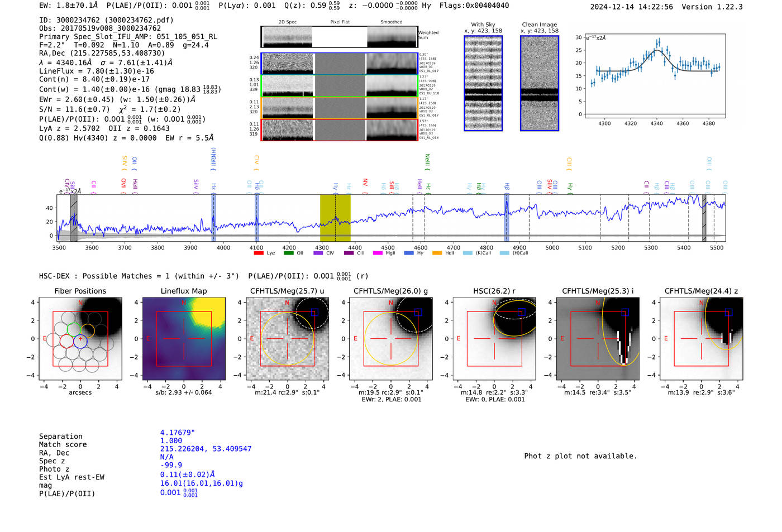Viewport: 782px width, 532px height.
Task: Click the Photo z value -99.9
Action: tap(171, 465)
